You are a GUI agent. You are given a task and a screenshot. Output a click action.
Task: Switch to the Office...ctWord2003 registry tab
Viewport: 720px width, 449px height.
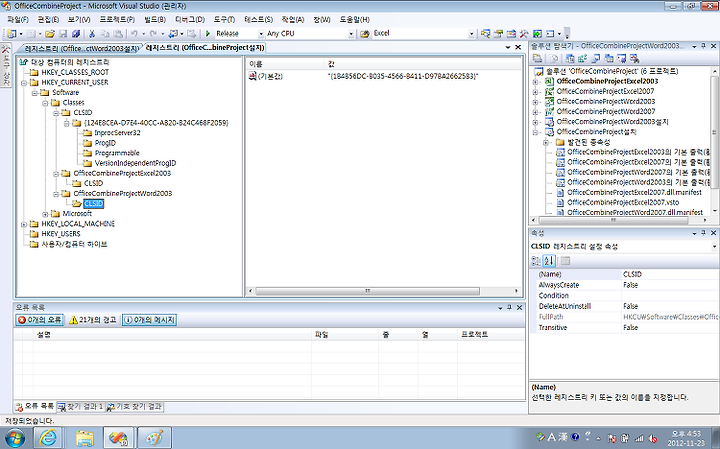coord(80,48)
